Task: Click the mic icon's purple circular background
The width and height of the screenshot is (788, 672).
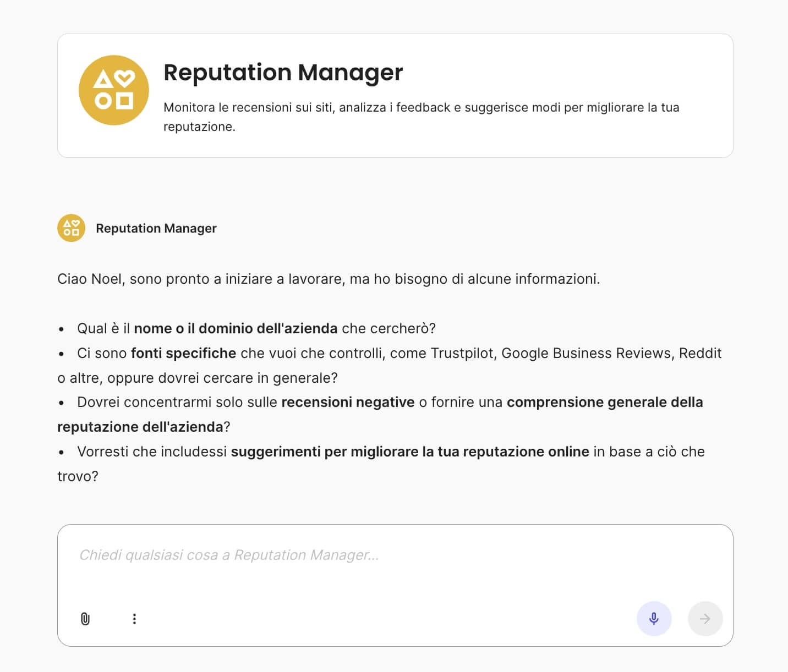Action: click(654, 618)
